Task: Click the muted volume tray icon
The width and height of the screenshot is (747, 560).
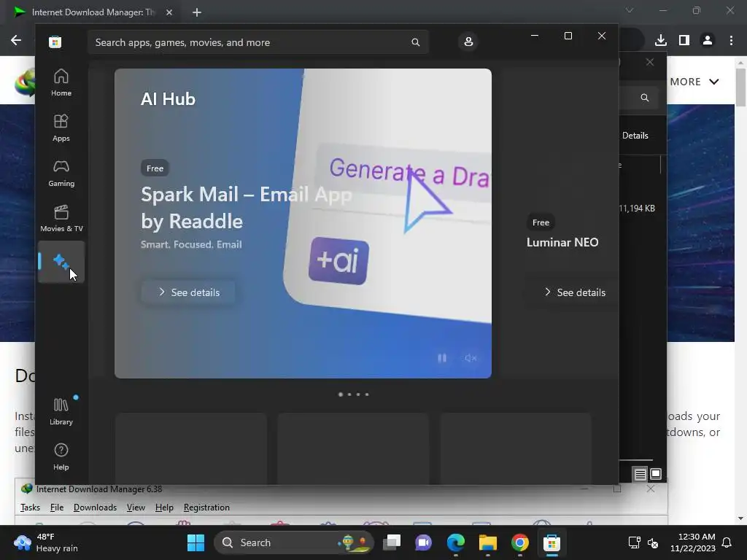Action: click(x=653, y=542)
